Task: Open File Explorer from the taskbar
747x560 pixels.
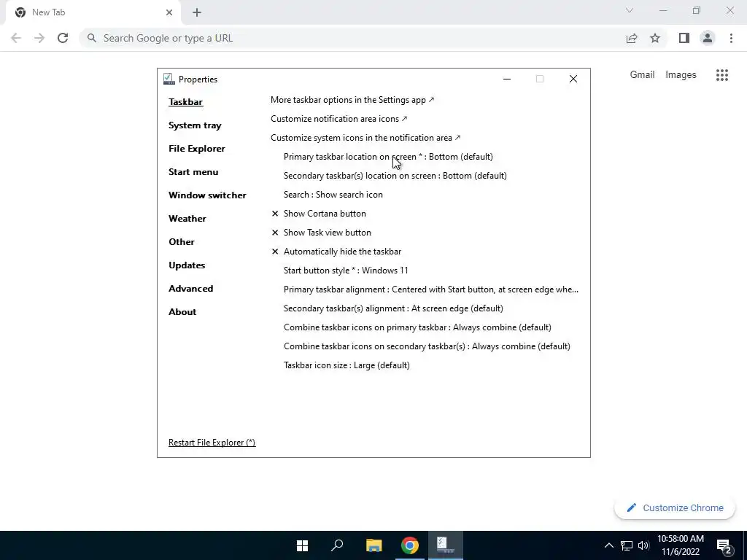Action: (x=374, y=545)
